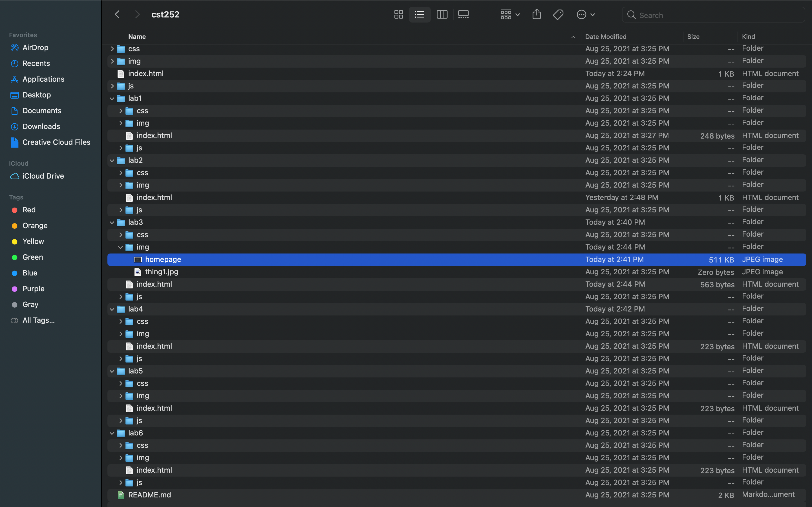Screen dimensions: 812x507
Task: Open the Group By dropdown
Action: (x=510, y=14)
